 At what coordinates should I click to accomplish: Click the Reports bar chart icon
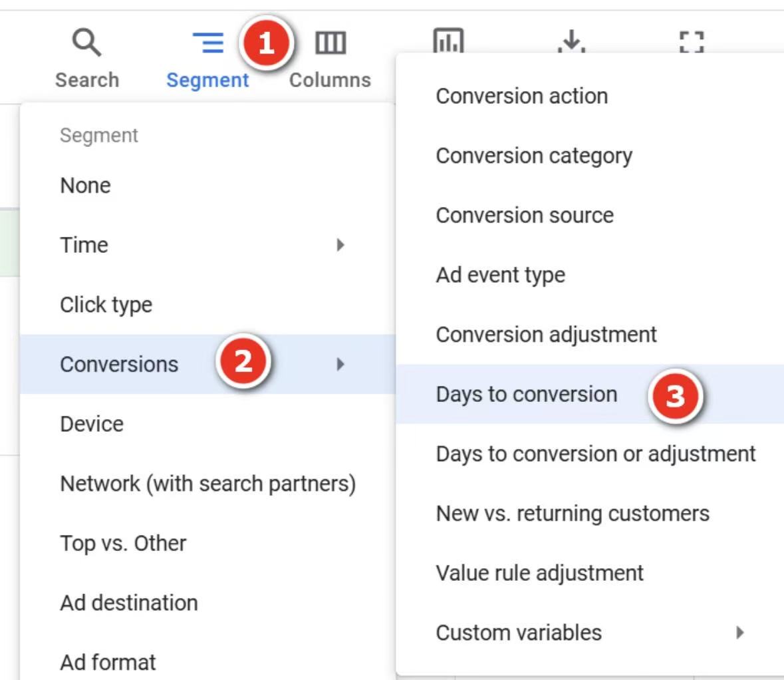pos(448,40)
